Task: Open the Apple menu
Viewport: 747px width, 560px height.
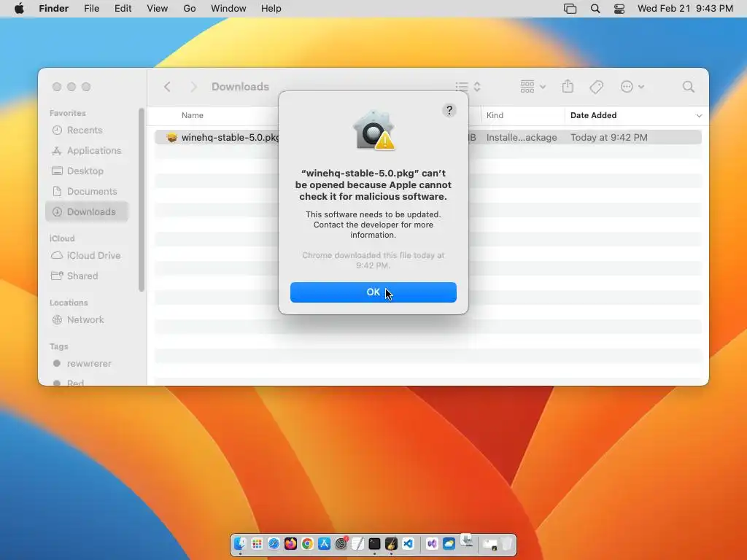Action: point(19,9)
